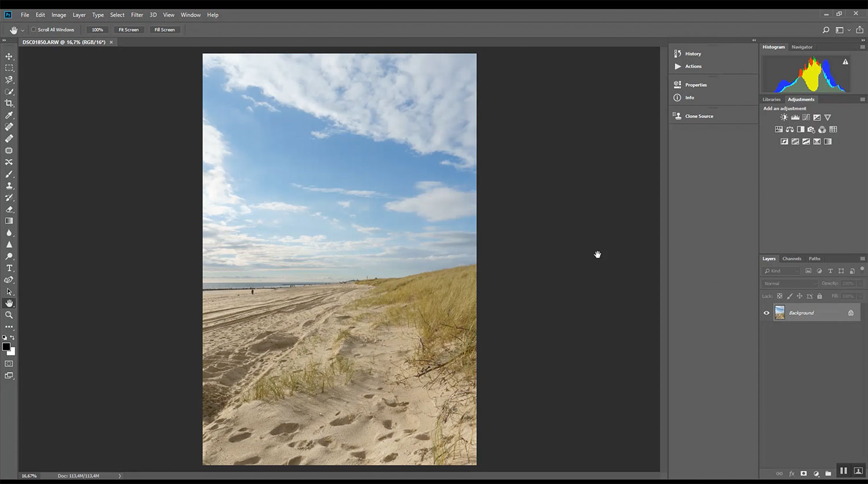
Task: Click the Fill Screen button
Action: point(164,30)
